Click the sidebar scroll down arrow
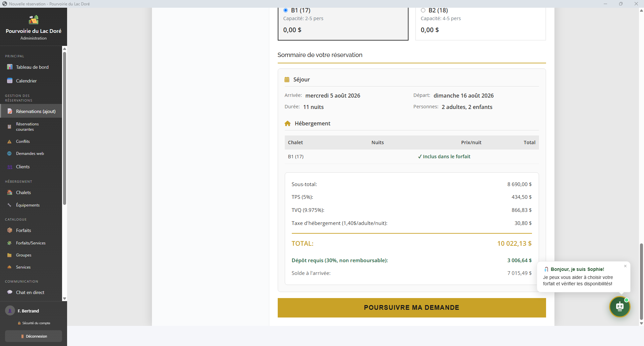644x346 pixels. [x=64, y=299]
